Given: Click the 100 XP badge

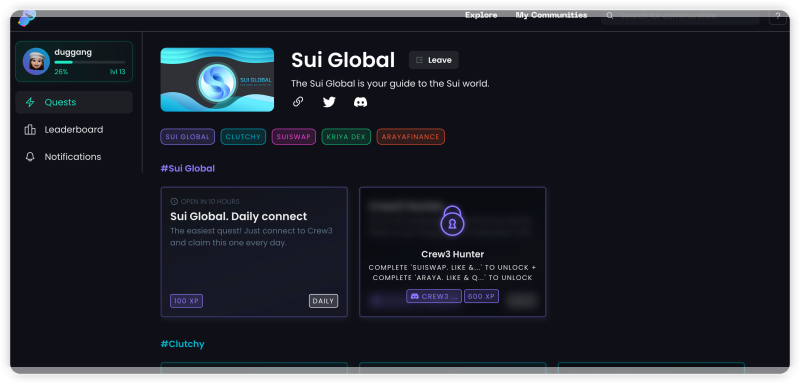Looking at the screenshot, I should (x=186, y=301).
